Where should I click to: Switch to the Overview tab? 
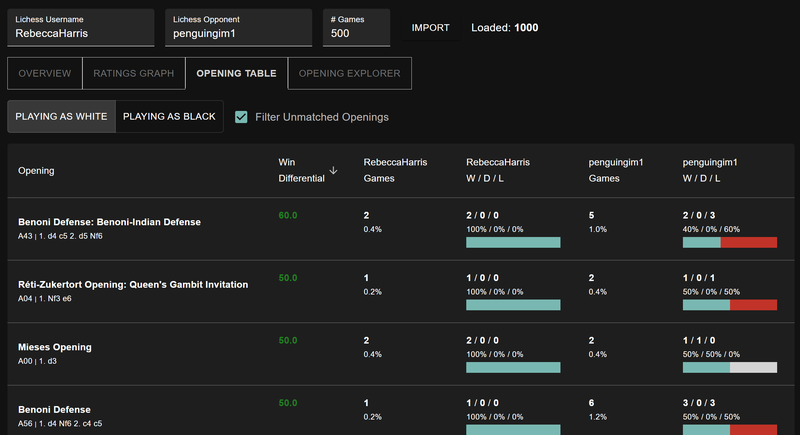coord(45,74)
